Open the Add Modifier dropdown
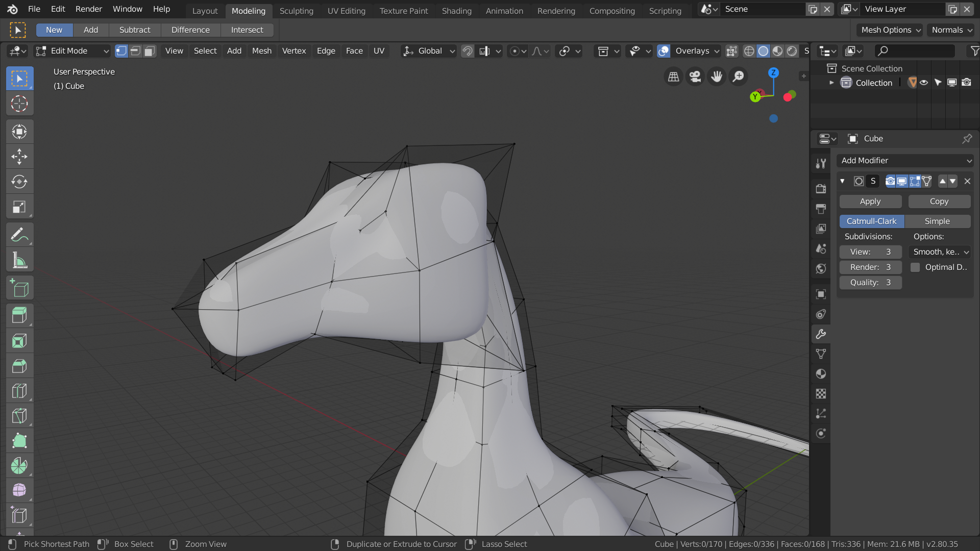This screenshot has height=551, width=980. 905,161
